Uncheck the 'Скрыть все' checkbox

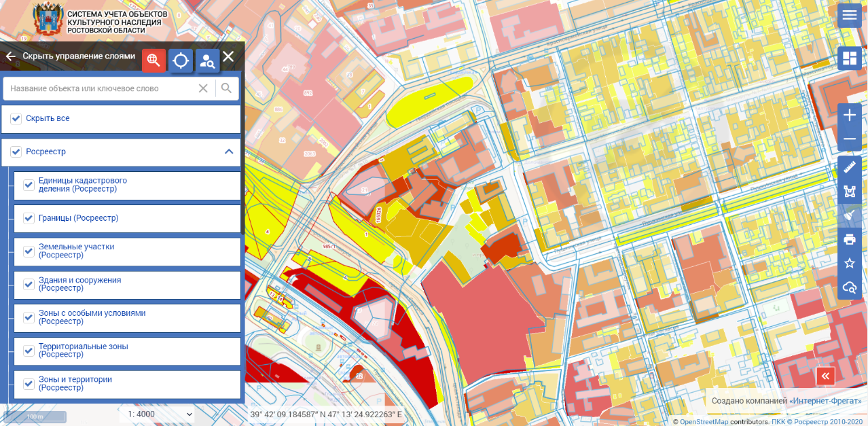pyautogui.click(x=16, y=119)
